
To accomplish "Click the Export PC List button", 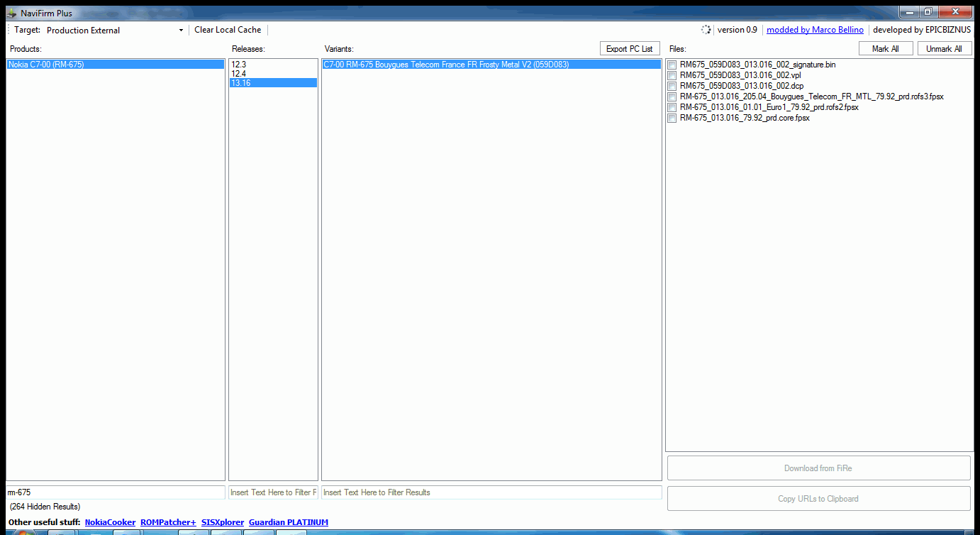I will [x=630, y=49].
